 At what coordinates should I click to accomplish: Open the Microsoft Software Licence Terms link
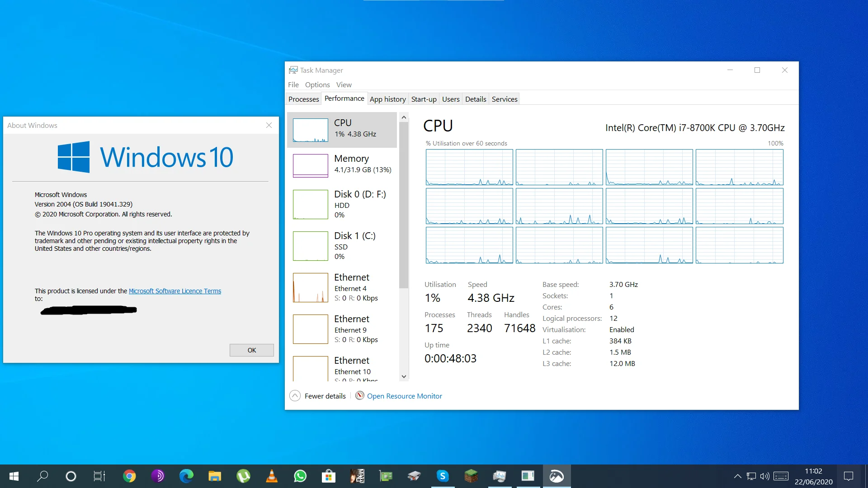coord(175,291)
